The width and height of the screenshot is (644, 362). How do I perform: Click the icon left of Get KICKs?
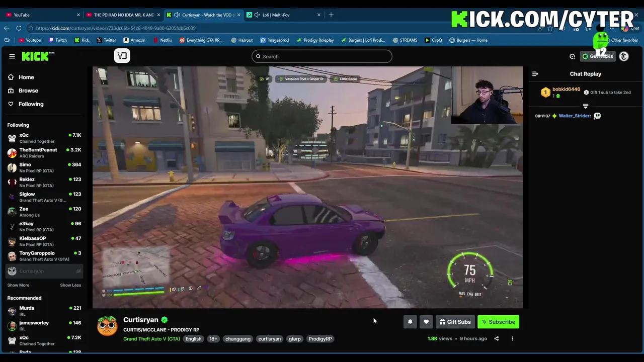coord(572,56)
